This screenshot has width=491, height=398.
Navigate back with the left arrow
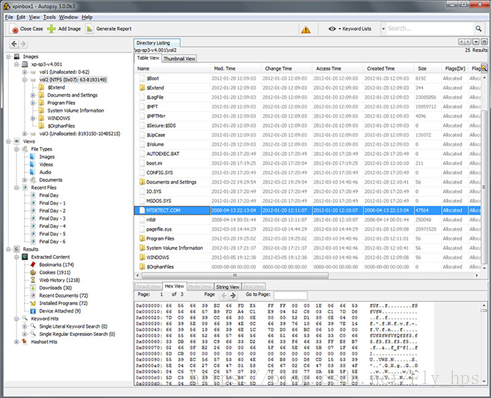[14, 44]
